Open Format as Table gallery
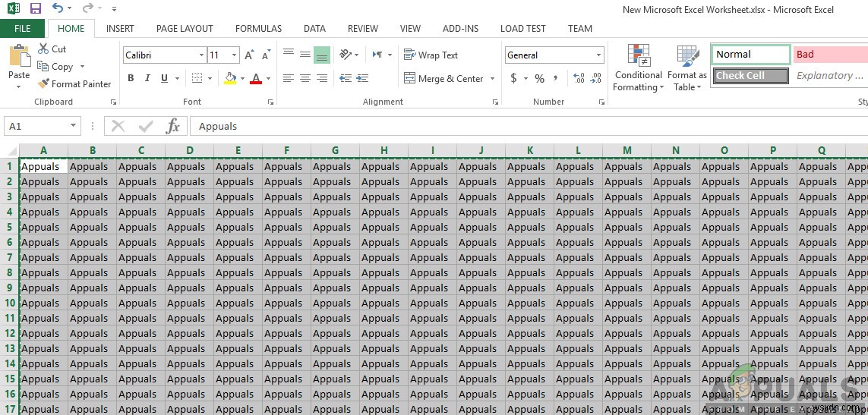Image resolution: width=868 pixels, height=415 pixels. coord(687,68)
